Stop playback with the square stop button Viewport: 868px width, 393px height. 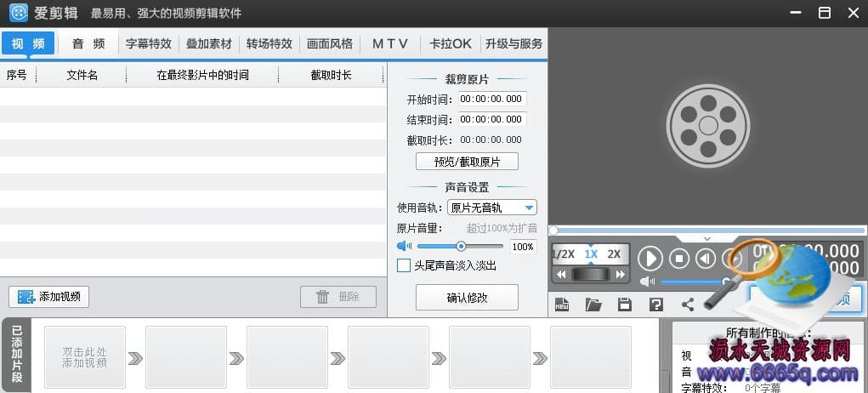tap(679, 259)
